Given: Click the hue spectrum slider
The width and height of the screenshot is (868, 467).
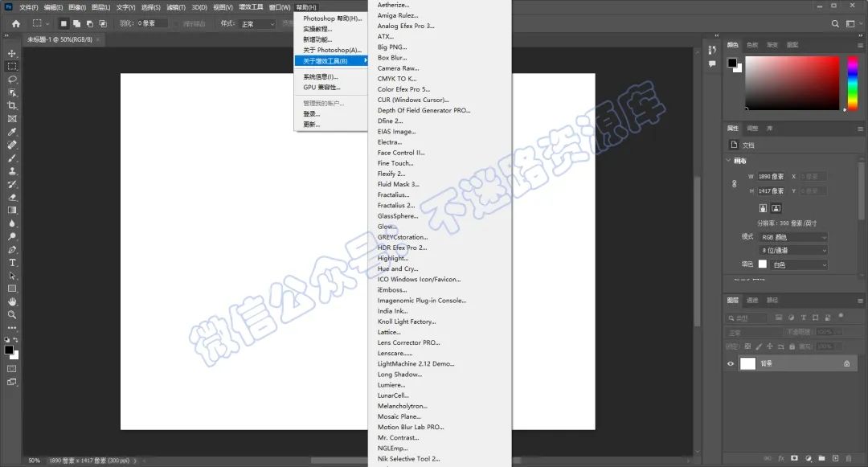Looking at the screenshot, I should (x=853, y=83).
